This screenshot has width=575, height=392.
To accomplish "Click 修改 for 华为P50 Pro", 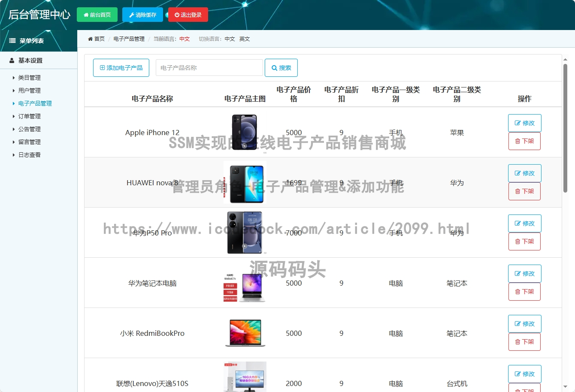I will click(524, 223).
